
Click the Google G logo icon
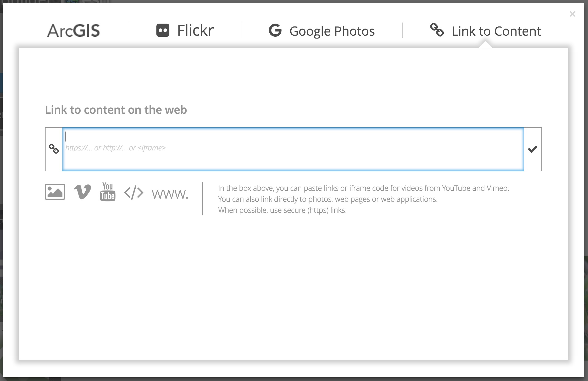[x=275, y=30]
